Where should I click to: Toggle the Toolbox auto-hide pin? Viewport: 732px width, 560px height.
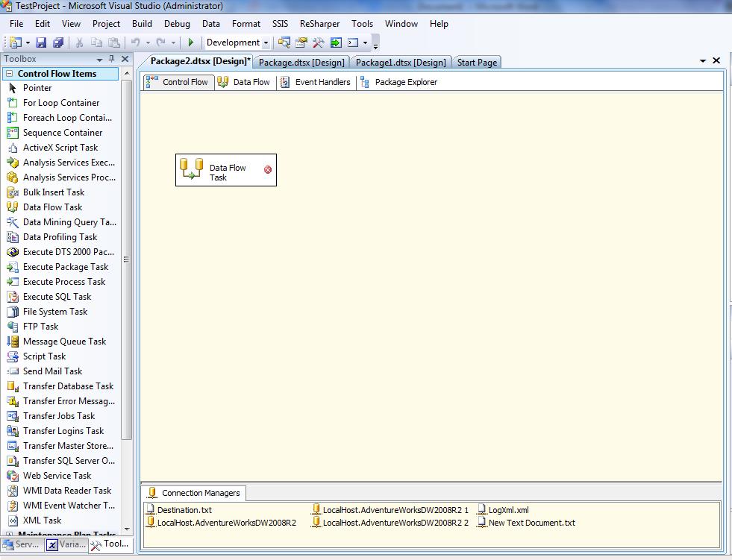[112, 59]
